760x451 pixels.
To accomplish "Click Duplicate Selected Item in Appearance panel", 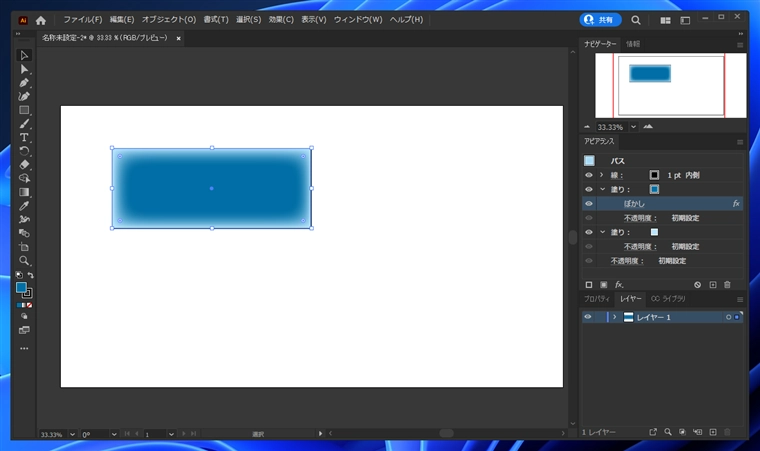I will [712, 285].
